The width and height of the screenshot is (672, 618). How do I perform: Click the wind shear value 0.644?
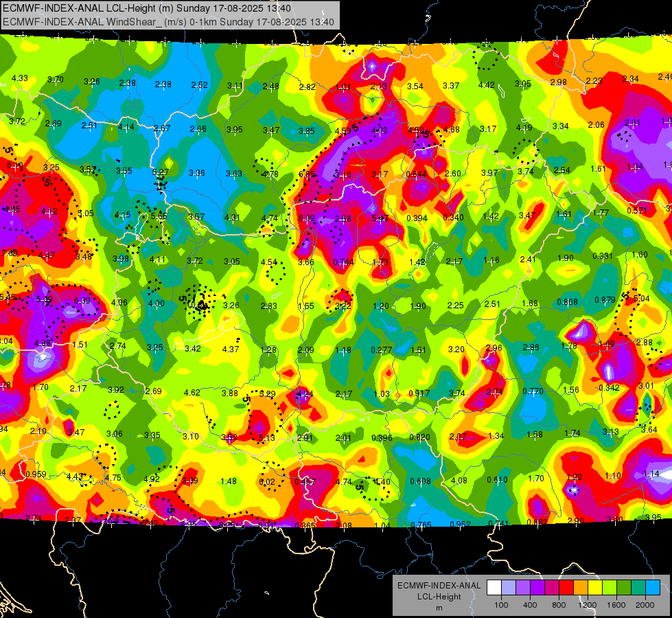point(416,174)
